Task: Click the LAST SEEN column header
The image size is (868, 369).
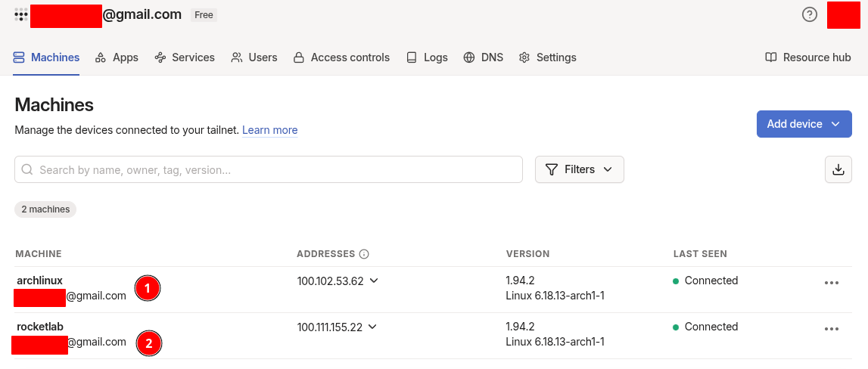Action: [700, 254]
